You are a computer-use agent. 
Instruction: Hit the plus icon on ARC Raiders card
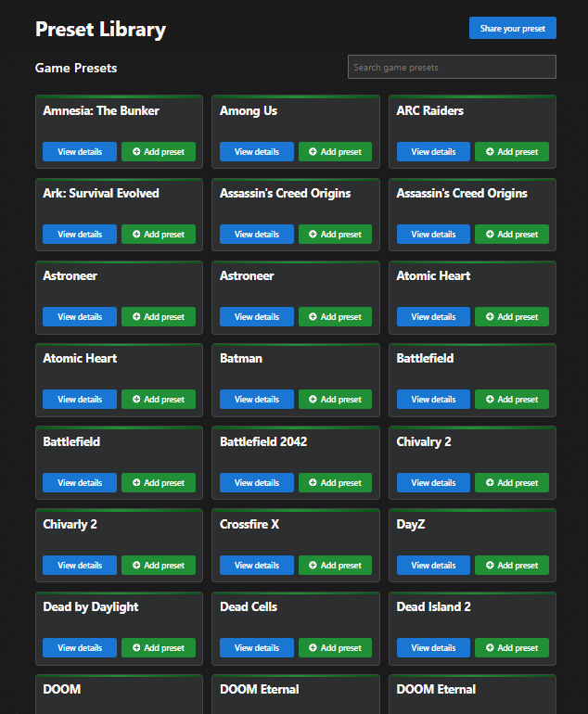(x=490, y=152)
